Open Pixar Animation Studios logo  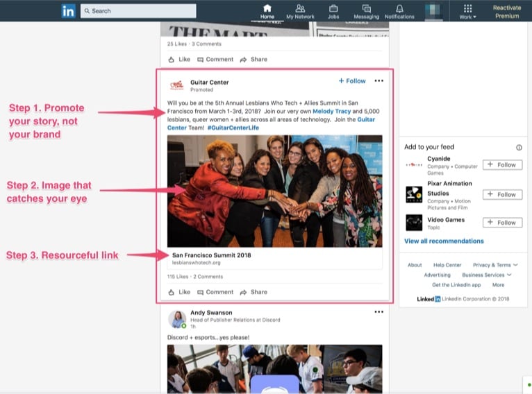414,194
